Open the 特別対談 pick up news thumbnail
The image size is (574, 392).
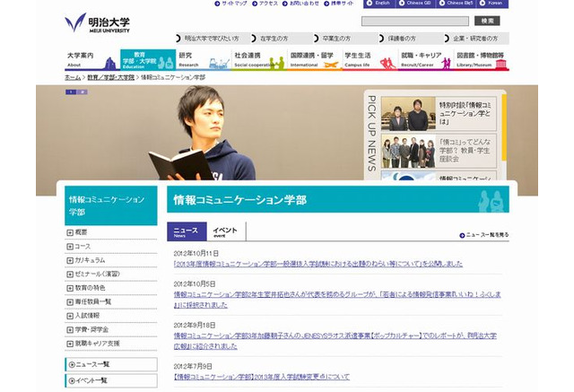pyautogui.click(x=408, y=113)
